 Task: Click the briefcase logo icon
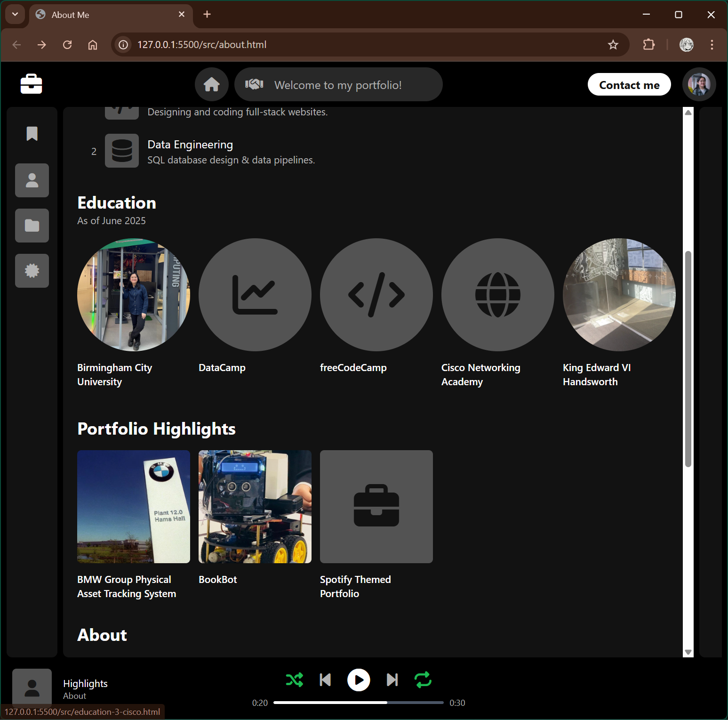click(x=32, y=84)
